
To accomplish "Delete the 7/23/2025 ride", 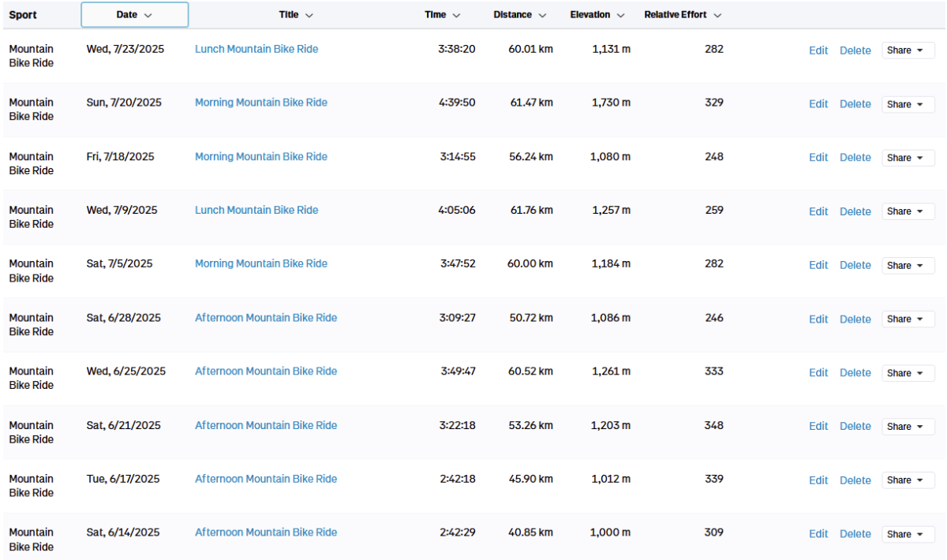I will point(855,50).
